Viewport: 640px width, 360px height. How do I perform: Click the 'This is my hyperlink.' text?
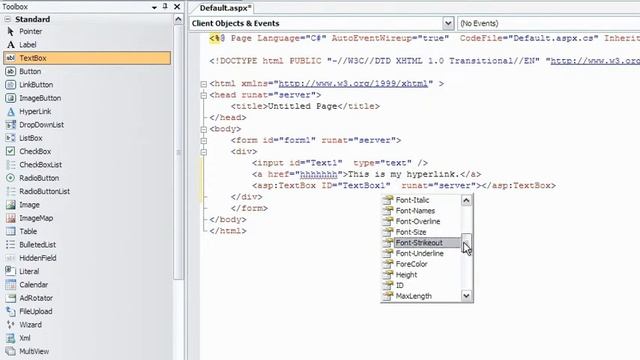click(x=404, y=174)
